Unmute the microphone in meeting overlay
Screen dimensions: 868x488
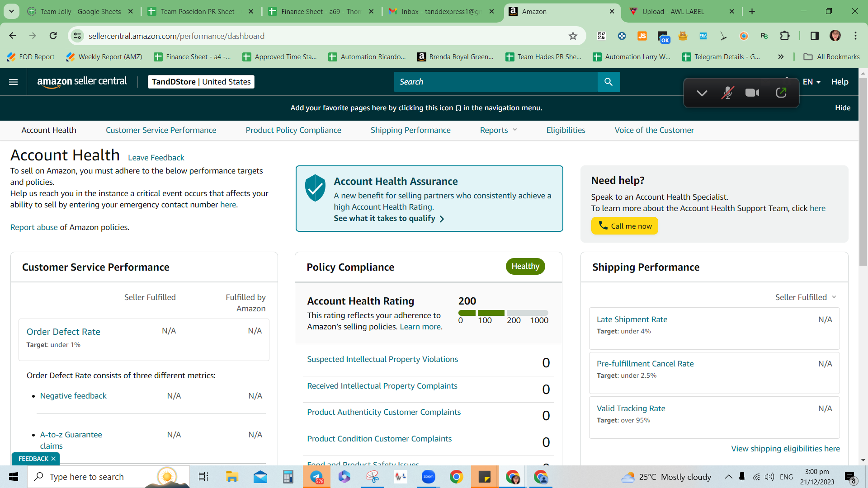coord(727,93)
